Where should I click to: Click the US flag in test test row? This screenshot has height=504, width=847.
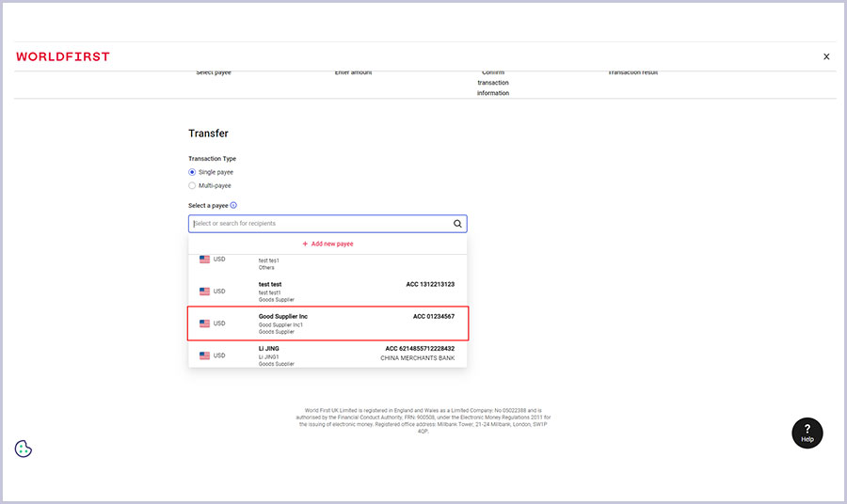tap(204, 291)
